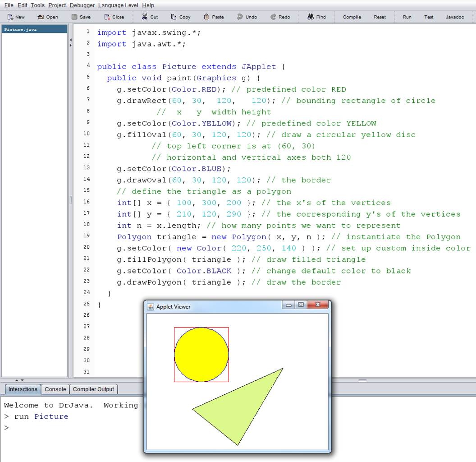476x462 pixels.
Task: Switch to the Interactions tab
Action: coord(23,389)
